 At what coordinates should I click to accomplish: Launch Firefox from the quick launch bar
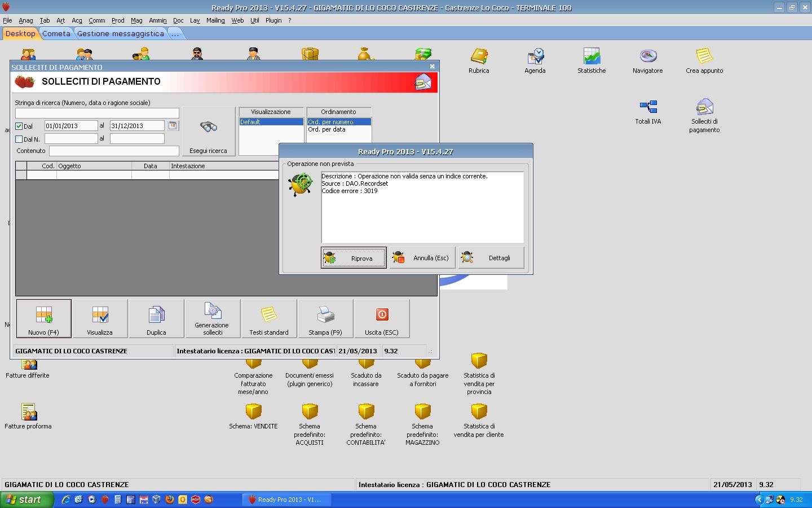(x=170, y=500)
